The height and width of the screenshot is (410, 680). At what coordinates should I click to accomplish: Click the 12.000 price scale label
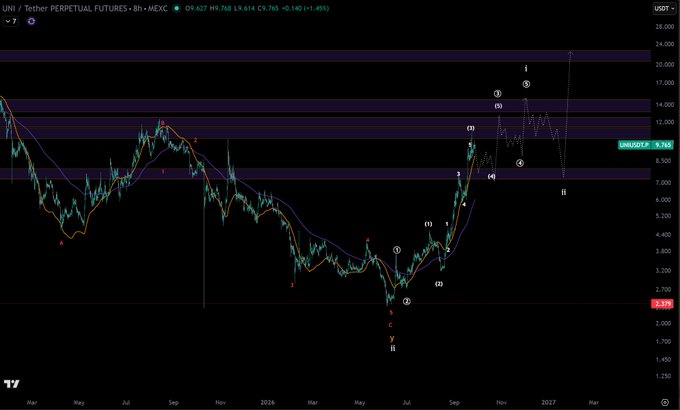[664, 122]
